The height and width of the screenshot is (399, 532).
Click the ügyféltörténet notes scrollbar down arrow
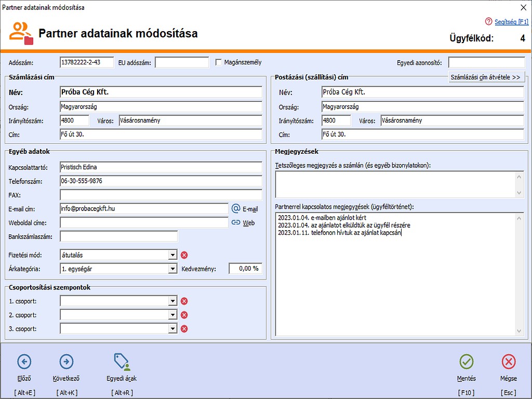pyautogui.click(x=520, y=331)
